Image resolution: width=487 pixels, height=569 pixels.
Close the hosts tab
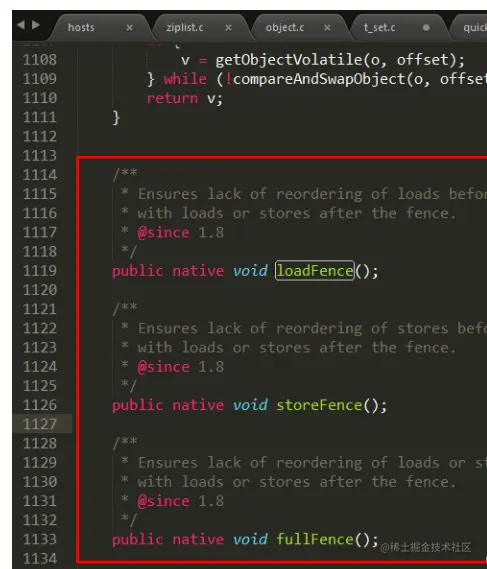point(130,28)
